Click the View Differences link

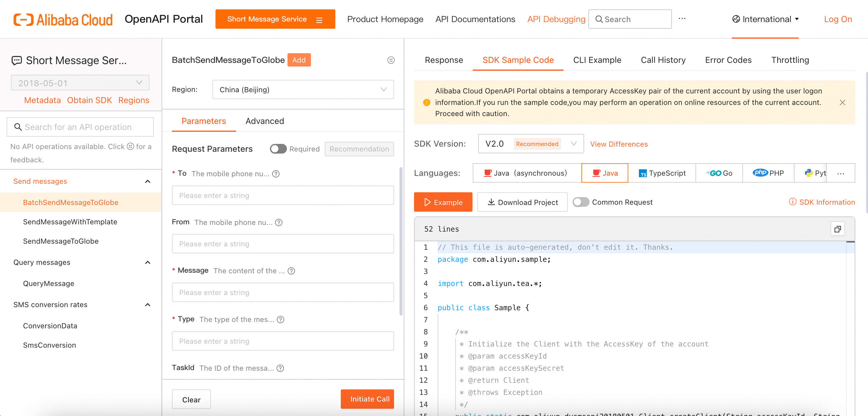619,144
